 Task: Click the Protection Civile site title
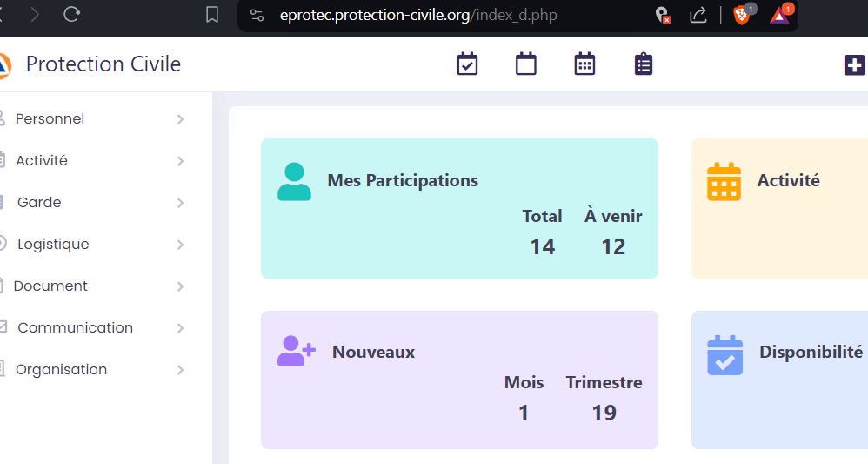(103, 64)
